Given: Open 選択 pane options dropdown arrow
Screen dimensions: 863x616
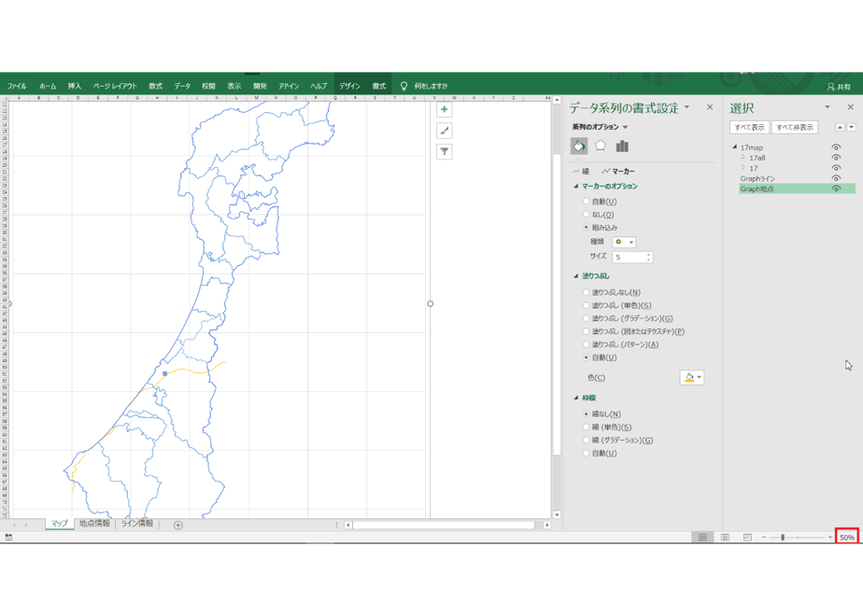Looking at the screenshot, I should (828, 107).
